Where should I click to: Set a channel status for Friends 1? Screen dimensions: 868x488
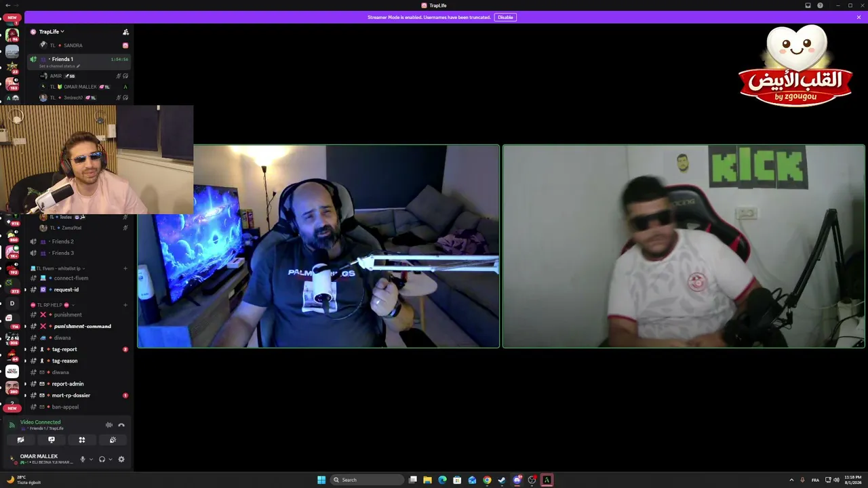(60, 66)
